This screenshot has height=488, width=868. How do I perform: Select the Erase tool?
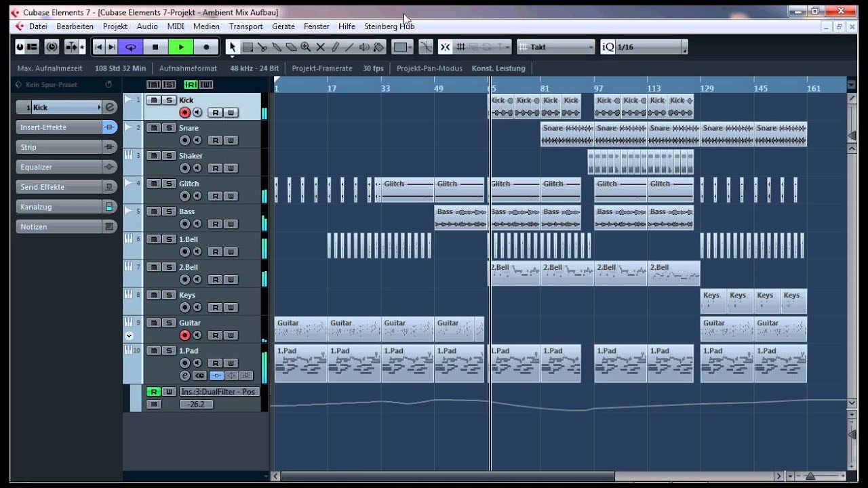click(x=291, y=47)
